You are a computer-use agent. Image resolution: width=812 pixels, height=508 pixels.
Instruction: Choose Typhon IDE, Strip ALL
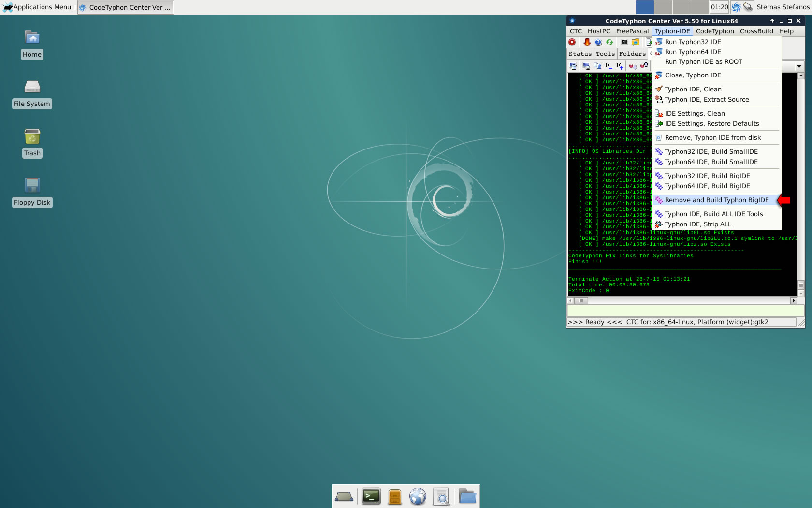(717, 224)
